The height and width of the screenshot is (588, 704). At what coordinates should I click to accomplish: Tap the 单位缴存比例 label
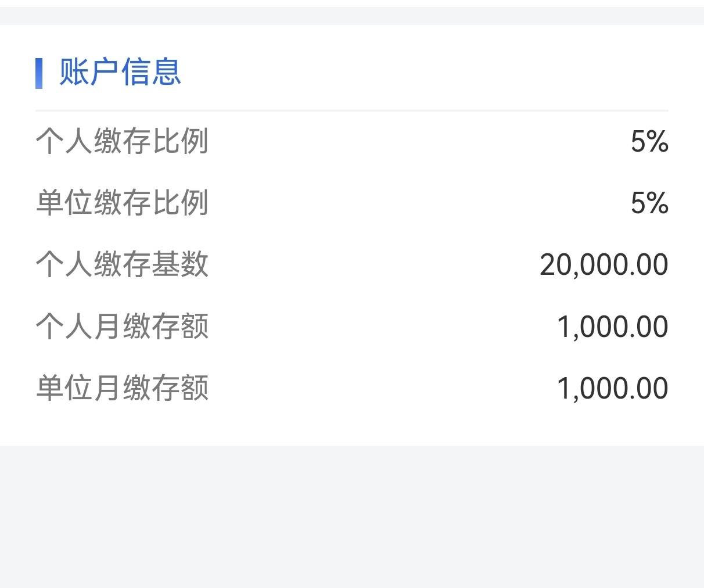122,203
